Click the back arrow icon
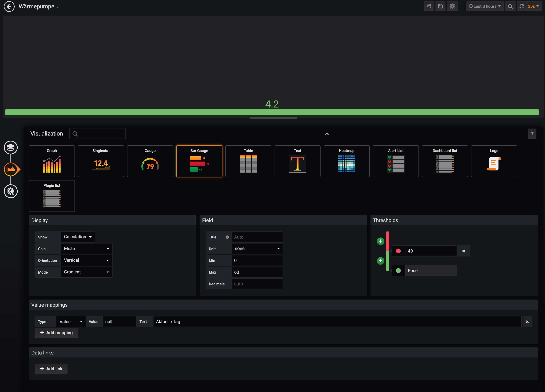 tap(9, 6)
